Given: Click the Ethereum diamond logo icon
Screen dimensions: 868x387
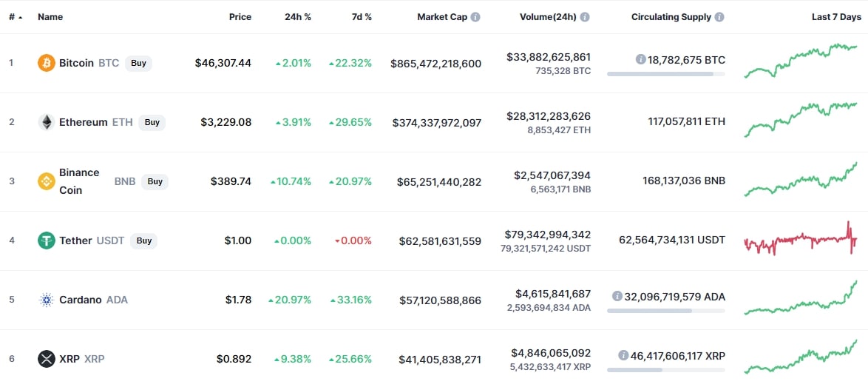Looking at the screenshot, I should pyautogui.click(x=47, y=122).
